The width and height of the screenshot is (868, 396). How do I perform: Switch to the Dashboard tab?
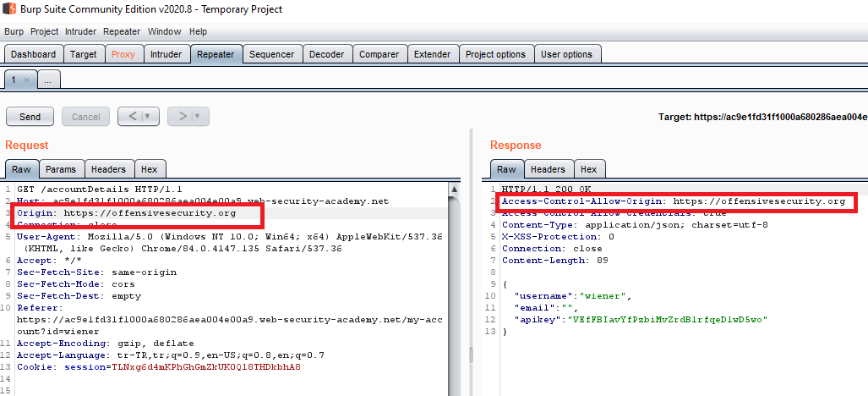coord(33,54)
